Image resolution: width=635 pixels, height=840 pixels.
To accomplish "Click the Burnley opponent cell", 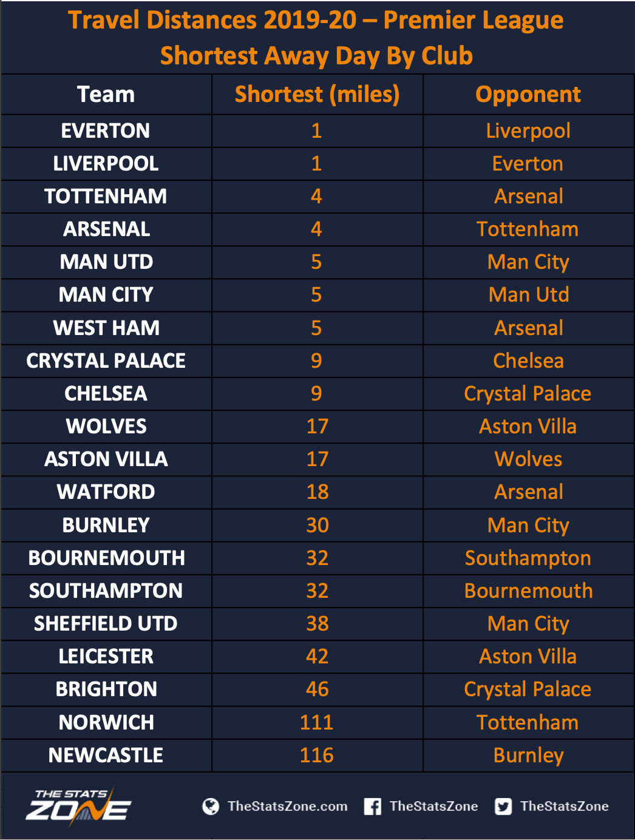I will tap(528, 756).
